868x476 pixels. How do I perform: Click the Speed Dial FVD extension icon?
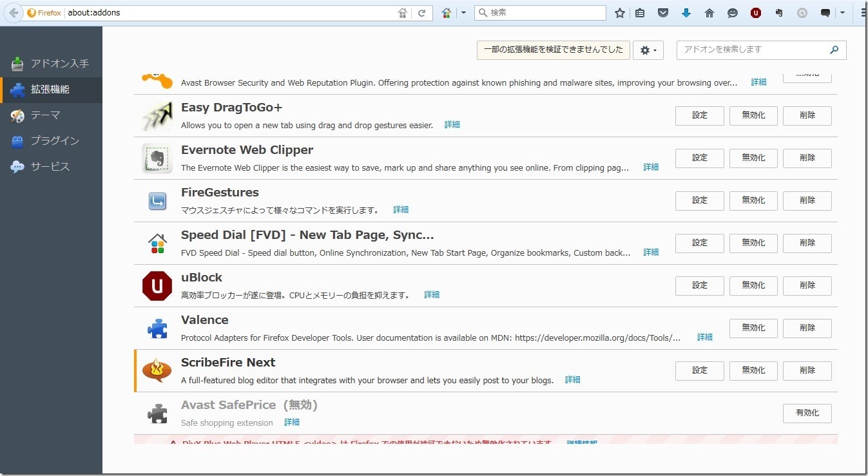click(x=157, y=243)
